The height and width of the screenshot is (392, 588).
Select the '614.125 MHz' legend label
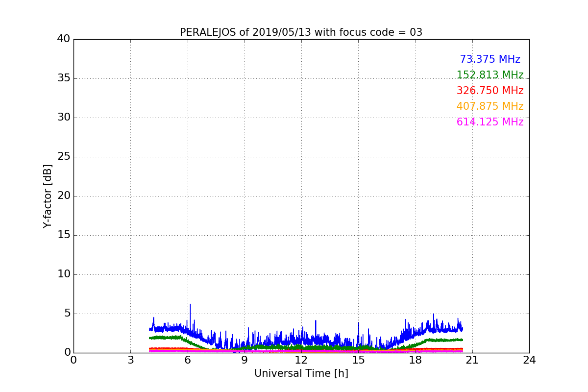click(490, 122)
